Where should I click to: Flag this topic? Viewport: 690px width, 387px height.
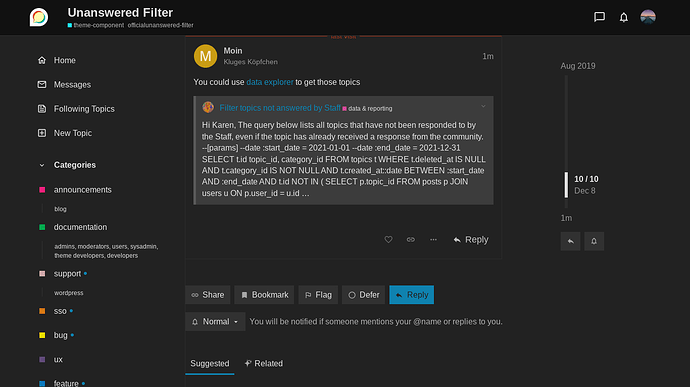tap(318, 295)
